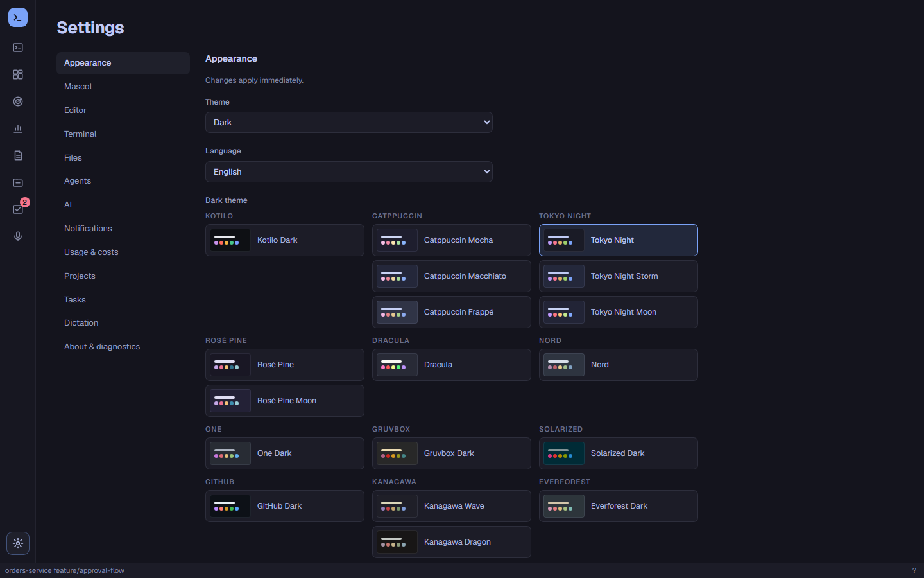The image size is (924, 578).
Task: Click orders-service feature/approval-flow in status bar
Action: [x=65, y=570]
